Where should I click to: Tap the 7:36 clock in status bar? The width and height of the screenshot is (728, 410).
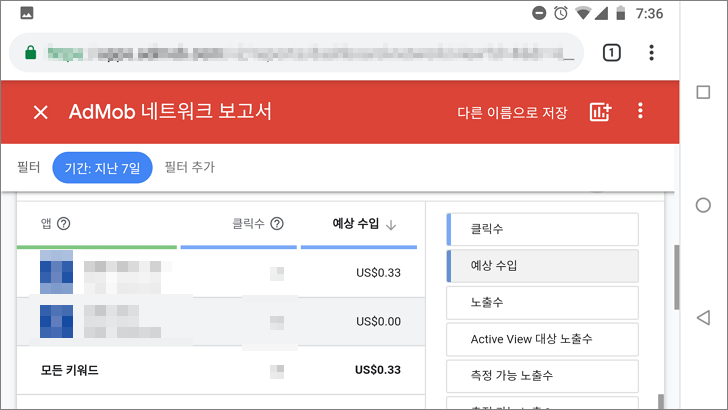pos(649,13)
